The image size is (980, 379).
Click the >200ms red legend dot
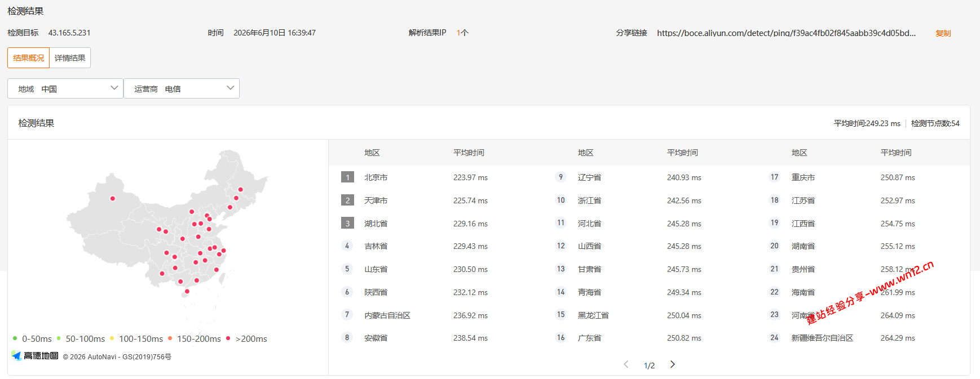(x=228, y=338)
